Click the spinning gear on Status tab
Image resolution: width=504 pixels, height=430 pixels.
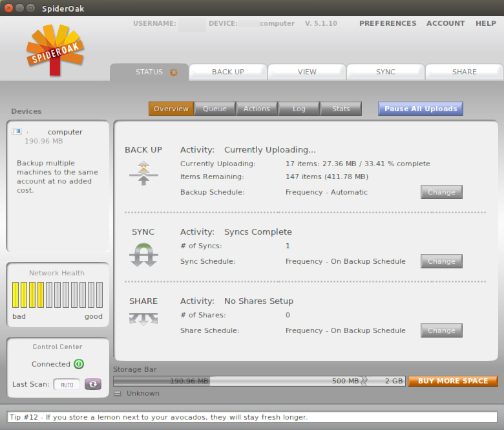[x=173, y=72]
